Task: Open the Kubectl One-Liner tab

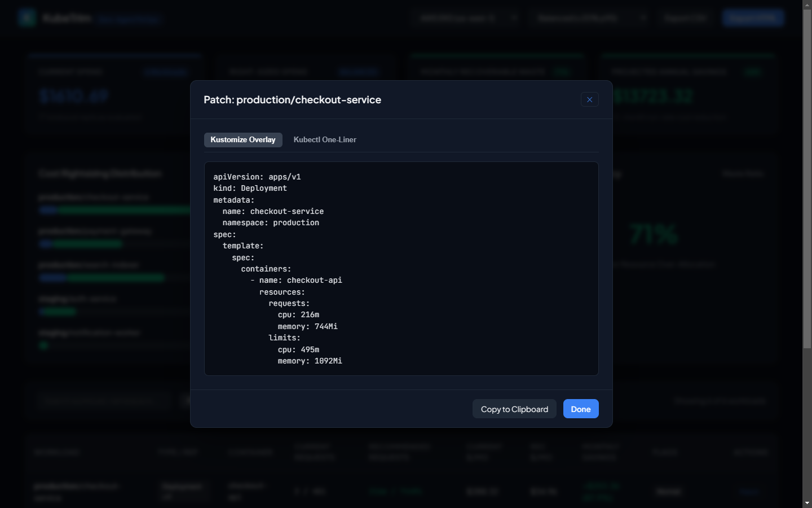Action: click(325, 139)
